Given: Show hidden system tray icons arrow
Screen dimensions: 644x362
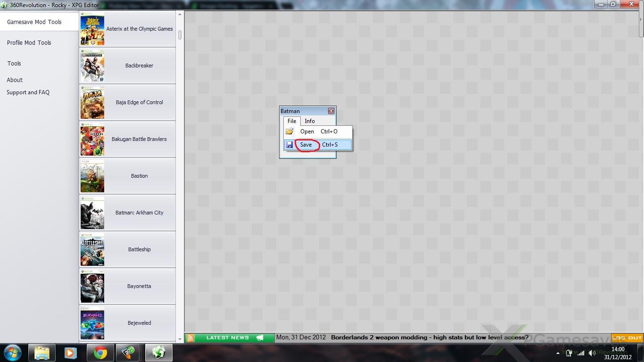Looking at the screenshot, I should (558, 353).
